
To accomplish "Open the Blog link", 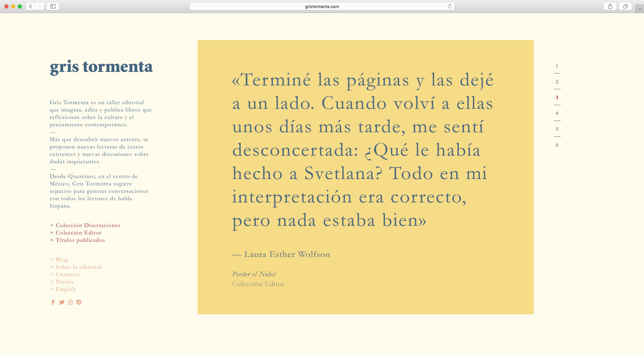I will [59, 260].
